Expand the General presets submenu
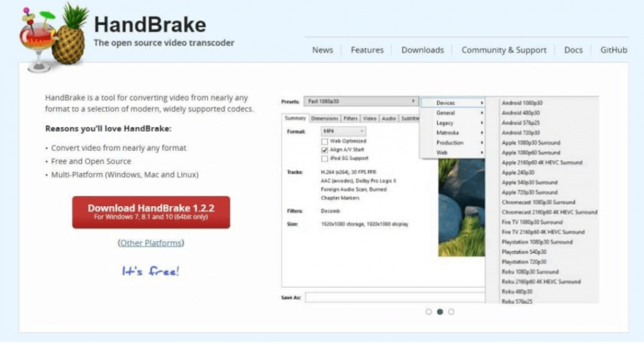The height and width of the screenshot is (345, 644). pyautogui.click(x=453, y=113)
